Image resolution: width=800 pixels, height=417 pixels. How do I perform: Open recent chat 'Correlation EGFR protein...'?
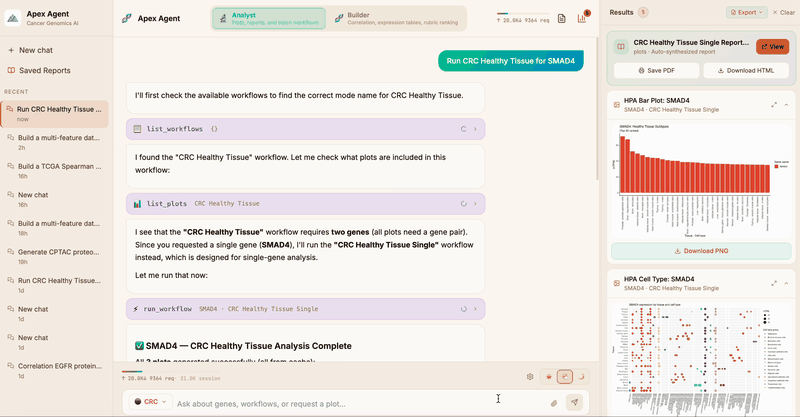pyautogui.click(x=55, y=371)
